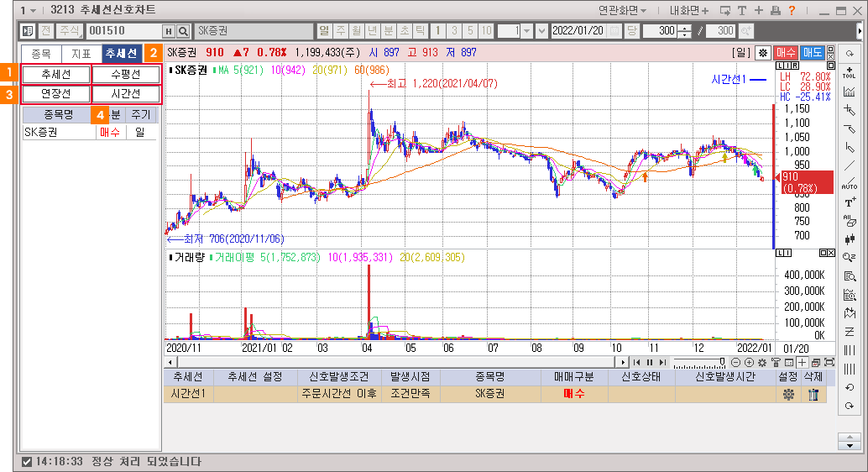The width and height of the screenshot is (868, 472).
Task: Open help question mark icon
Action: point(792,11)
